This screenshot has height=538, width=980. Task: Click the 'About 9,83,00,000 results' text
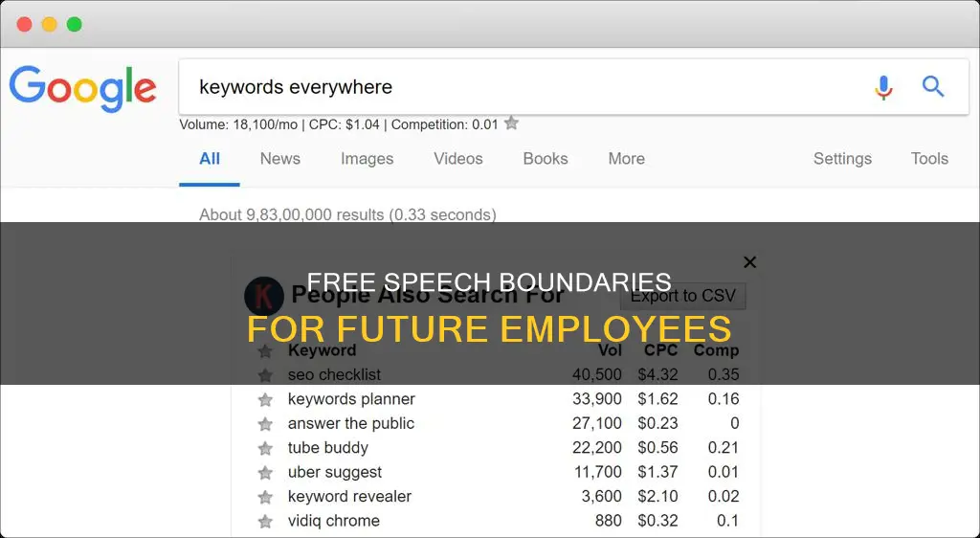tap(347, 215)
